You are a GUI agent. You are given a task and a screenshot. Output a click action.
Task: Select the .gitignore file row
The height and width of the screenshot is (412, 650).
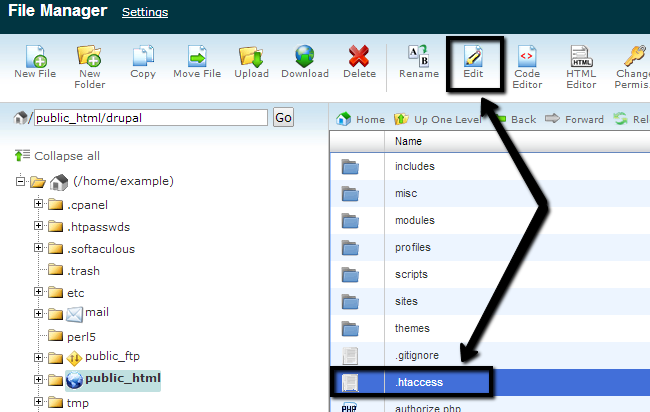click(490, 355)
